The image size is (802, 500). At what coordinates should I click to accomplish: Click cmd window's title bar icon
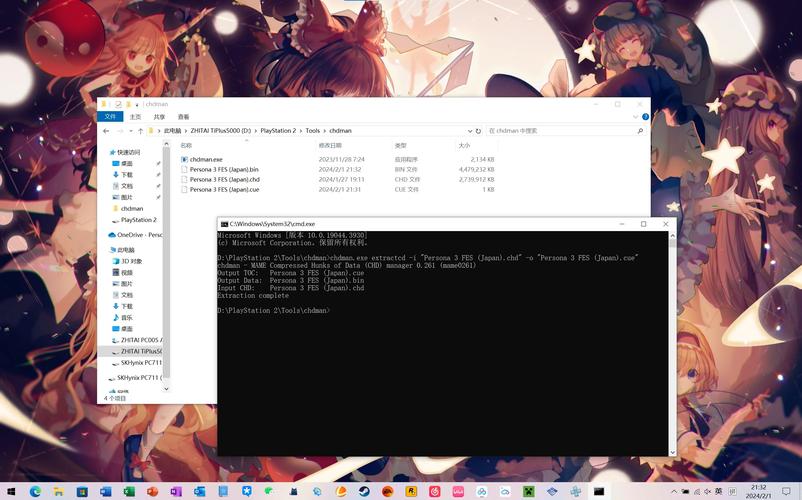coord(224,224)
